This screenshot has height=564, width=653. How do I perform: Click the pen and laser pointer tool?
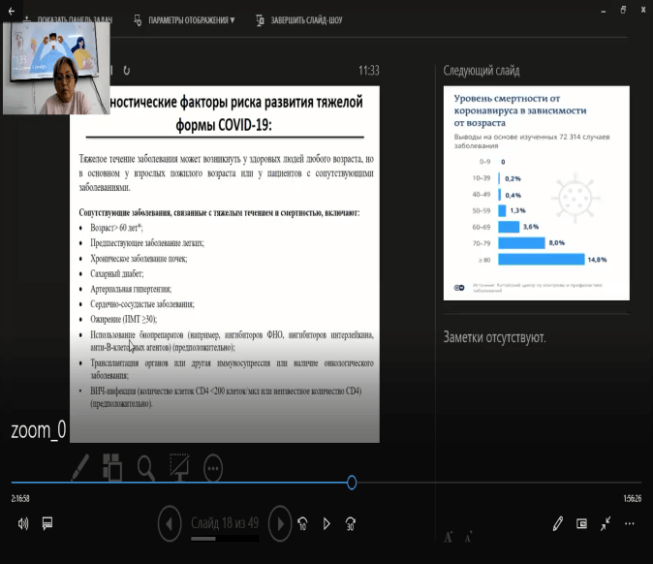[80, 465]
